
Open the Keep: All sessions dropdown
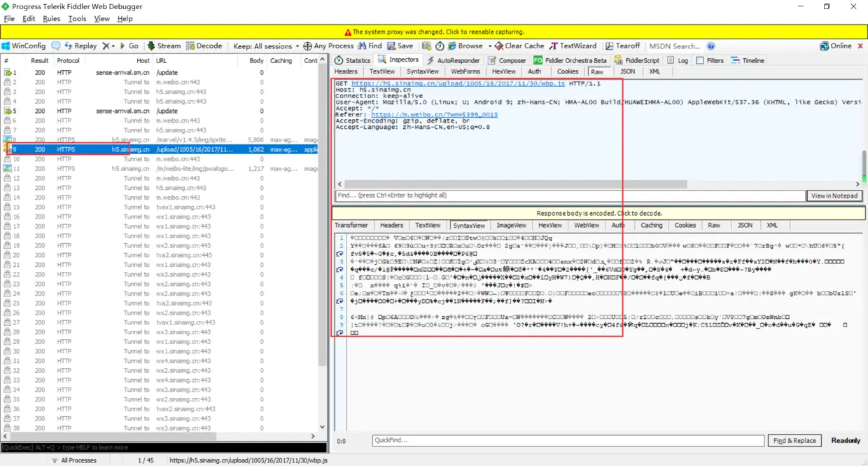(x=266, y=46)
